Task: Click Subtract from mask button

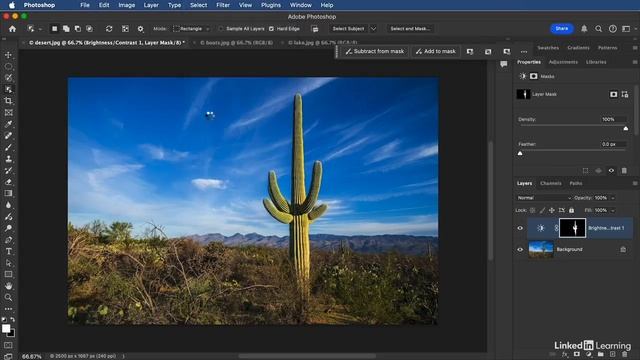Action: click(375, 51)
